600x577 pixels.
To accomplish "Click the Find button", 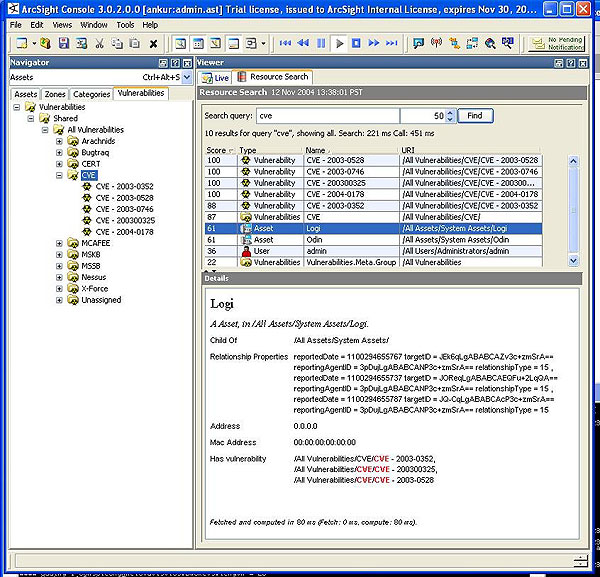I will [475, 116].
